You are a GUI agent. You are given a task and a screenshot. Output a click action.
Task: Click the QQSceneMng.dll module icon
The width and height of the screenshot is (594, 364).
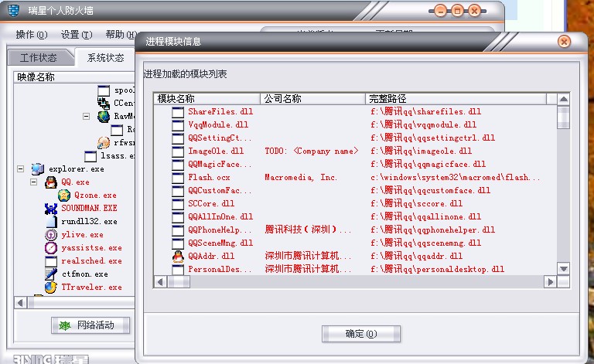tap(178, 243)
